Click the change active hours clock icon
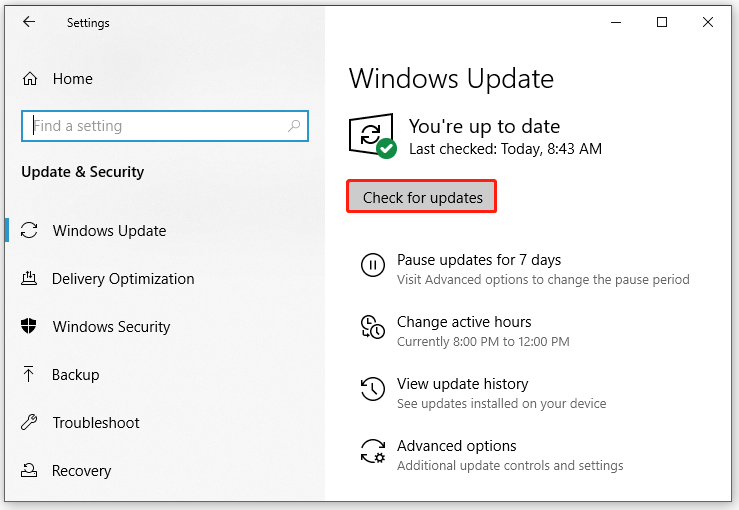 tap(372, 327)
